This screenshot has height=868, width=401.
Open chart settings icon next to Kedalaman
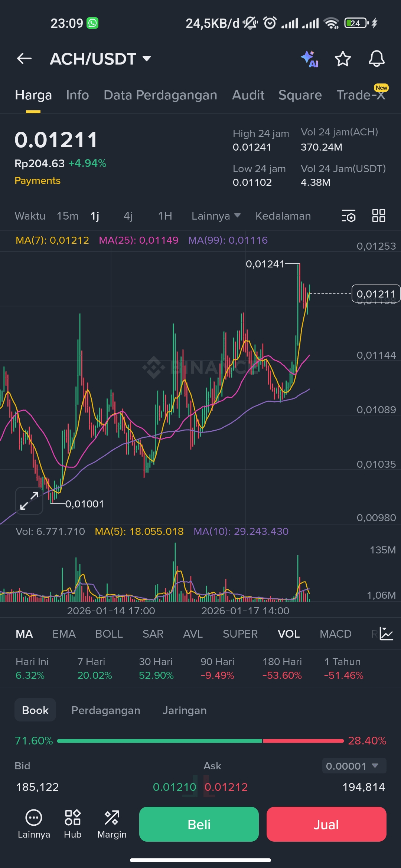click(x=349, y=216)
